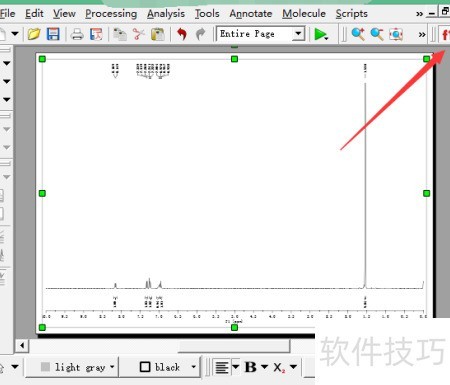Save the document with the floppy disk icon
The image size is (450, 385).
pos(53,34)
